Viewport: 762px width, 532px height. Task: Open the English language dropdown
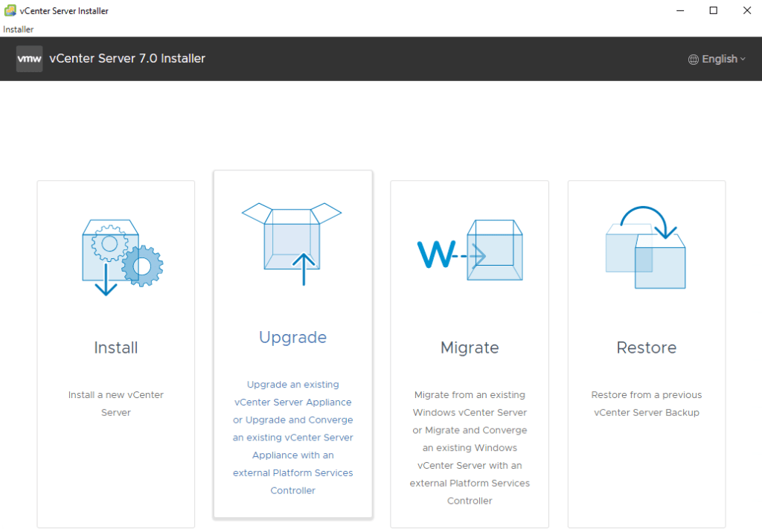coord(719,60)
